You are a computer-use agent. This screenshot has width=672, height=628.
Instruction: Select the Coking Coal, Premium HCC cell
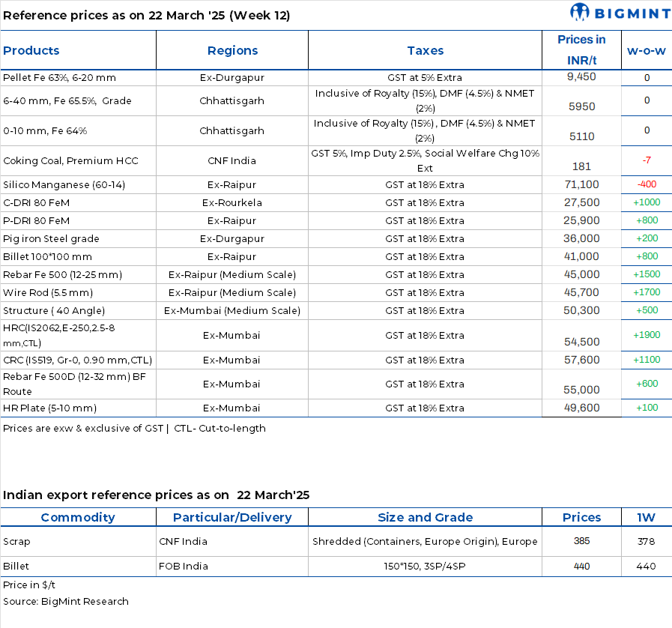click(x=70, y=161)
